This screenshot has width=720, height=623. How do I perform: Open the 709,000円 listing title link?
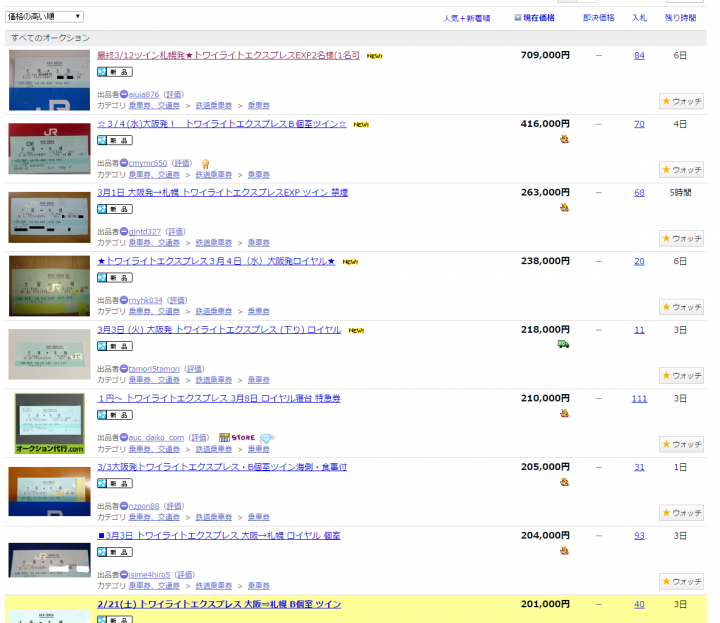point(228,56)
